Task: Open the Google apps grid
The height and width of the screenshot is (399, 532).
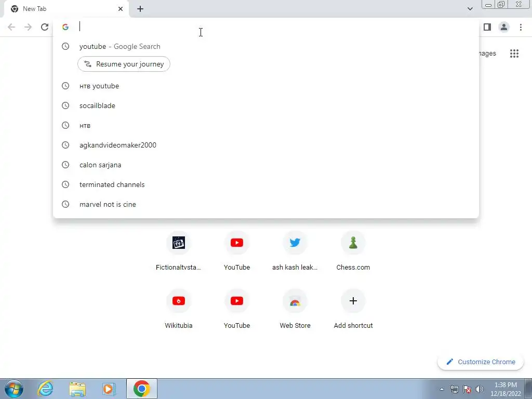Action: [x=514, y=54]
